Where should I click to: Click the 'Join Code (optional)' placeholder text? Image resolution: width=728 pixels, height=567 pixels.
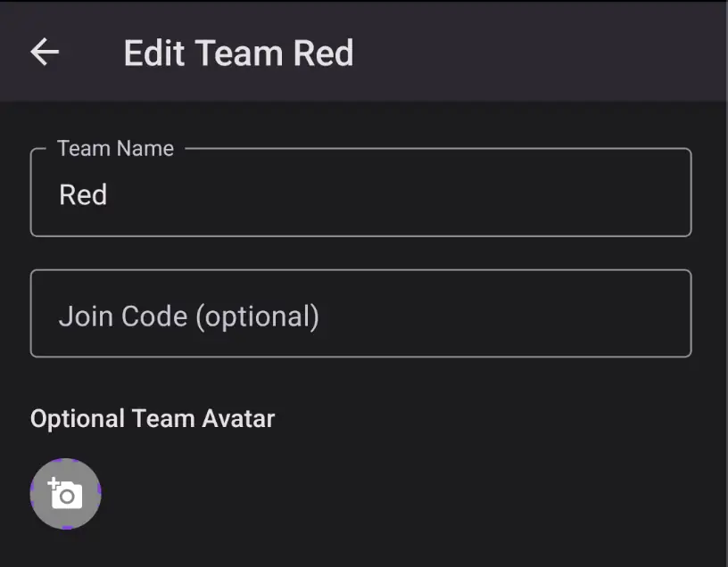click(188, 316)
